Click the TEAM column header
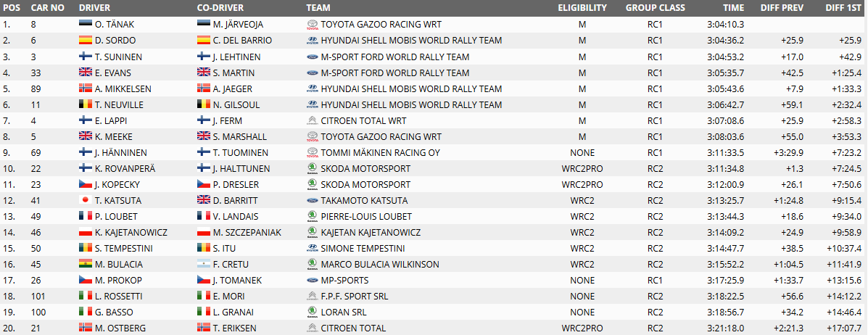This screenshot has width=868, height=335. [318, 8]
